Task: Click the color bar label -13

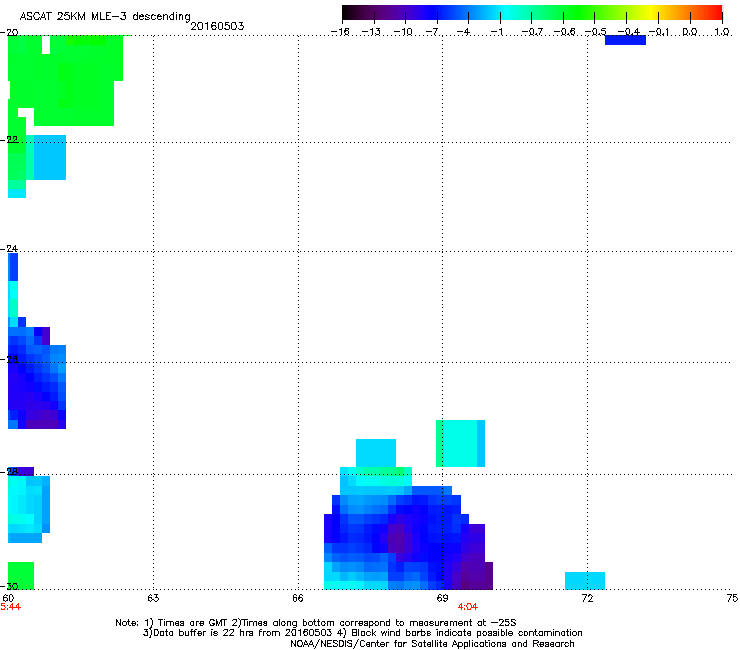Action: coord(371,32)
